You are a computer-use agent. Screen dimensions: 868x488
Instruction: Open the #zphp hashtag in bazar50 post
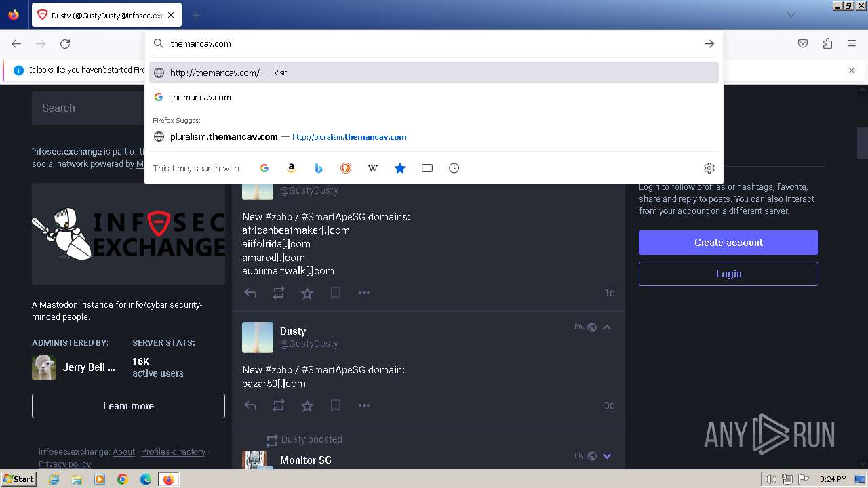[278, 370]
